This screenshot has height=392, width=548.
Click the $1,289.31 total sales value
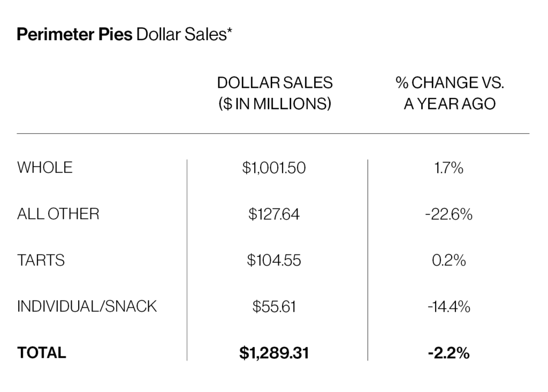274,353
